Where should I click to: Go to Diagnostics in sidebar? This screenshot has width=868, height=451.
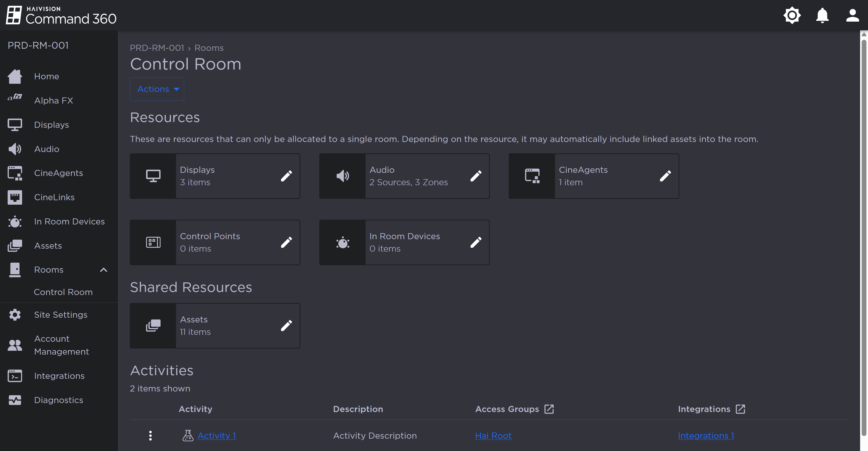[x=58, y=400]
